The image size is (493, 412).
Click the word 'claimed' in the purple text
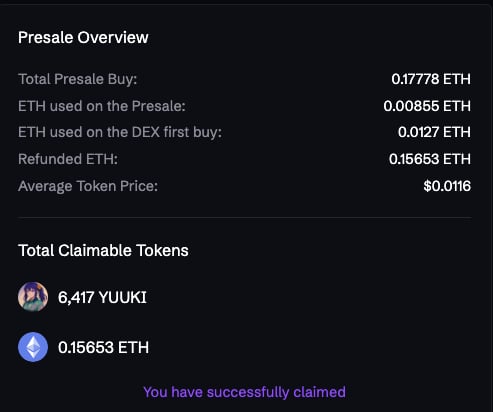319,392
